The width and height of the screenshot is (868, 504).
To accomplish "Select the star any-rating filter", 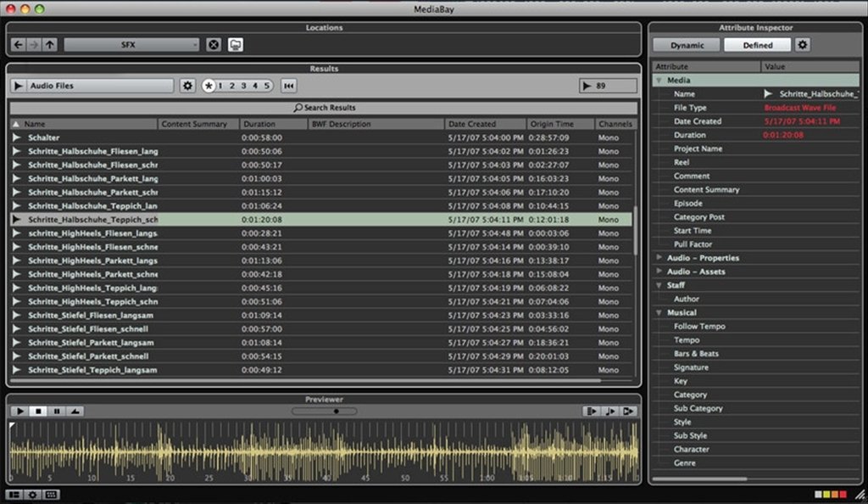I will (209, 86).
